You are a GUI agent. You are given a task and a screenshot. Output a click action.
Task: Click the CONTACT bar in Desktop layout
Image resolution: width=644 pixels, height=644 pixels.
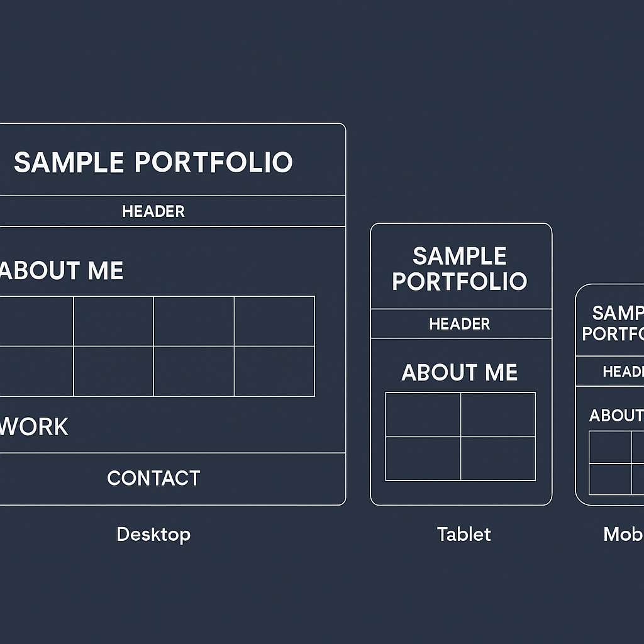(x=153, y=478)
